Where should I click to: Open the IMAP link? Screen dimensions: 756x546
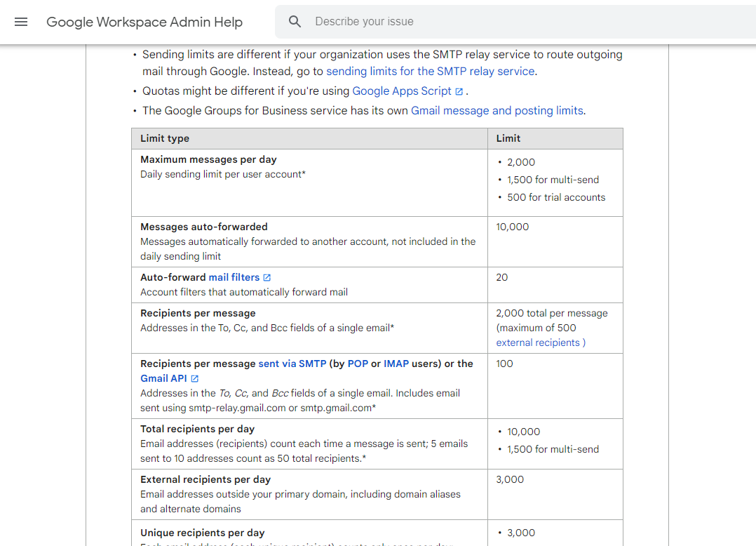[396, 364]
